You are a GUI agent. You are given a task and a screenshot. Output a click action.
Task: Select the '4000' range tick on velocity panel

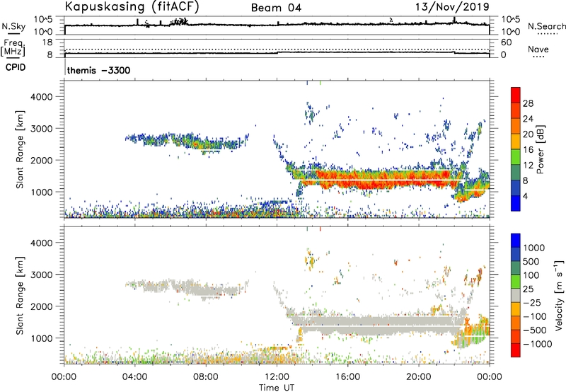pyautogui.click(x=42, y=243)
